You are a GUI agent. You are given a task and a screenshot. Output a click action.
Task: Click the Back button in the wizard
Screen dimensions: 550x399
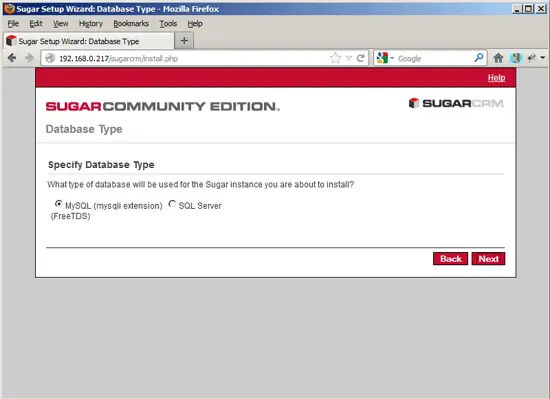(x=450, y=259)
